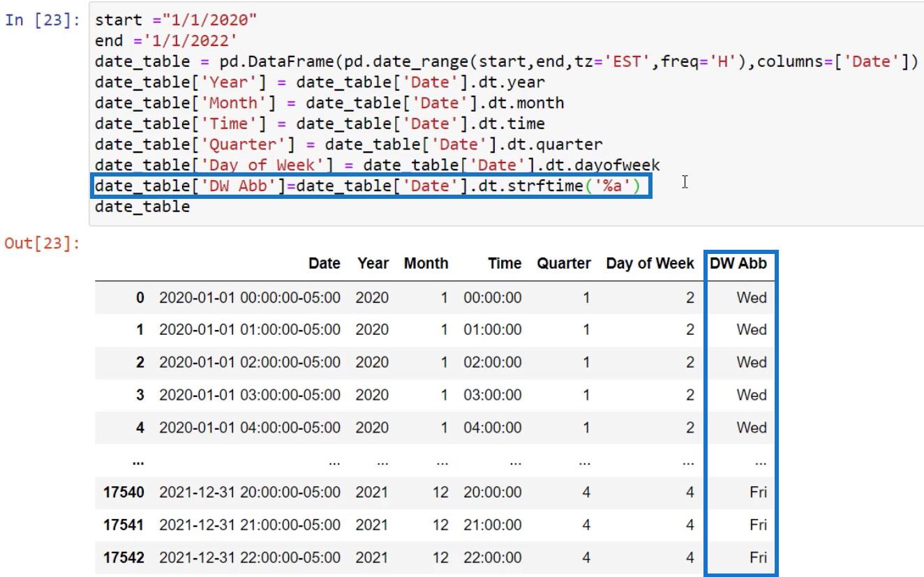This screenshot has height=577, width=924.
Task: Select row index 17540
Action: click(x=124, y=492)
